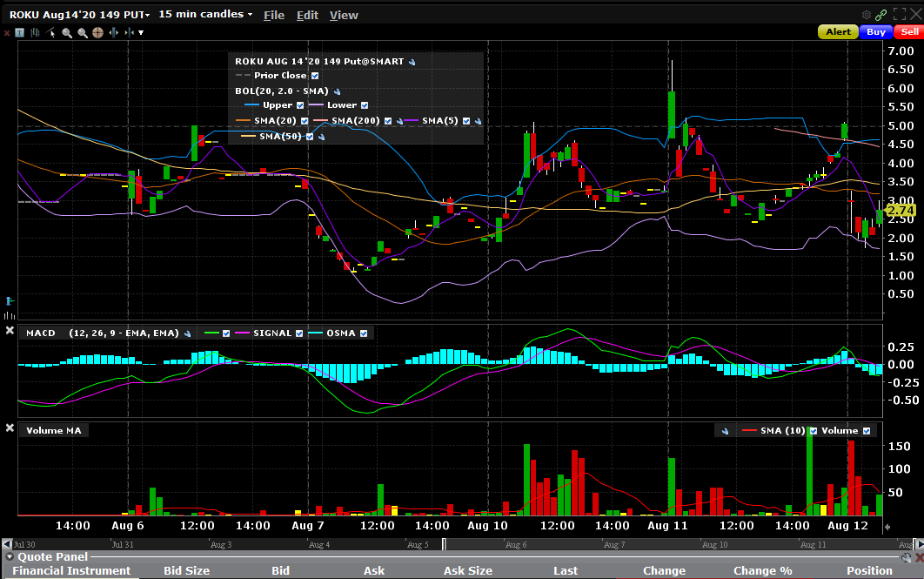Image resolution: width=924 pixels, height=579 pixels.
Task: Click the green chain link icon
Action: pyautogui.click(x=881, y=15)
